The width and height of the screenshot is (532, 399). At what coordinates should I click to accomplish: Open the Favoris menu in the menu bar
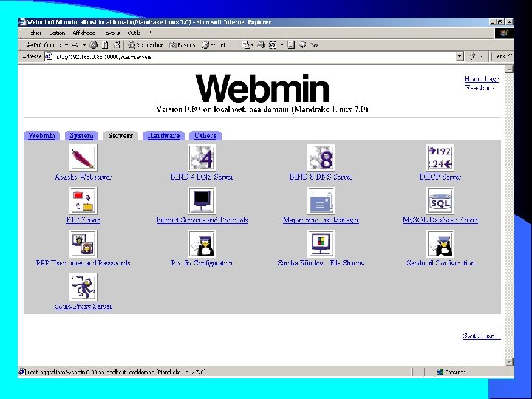coord(111,33)
